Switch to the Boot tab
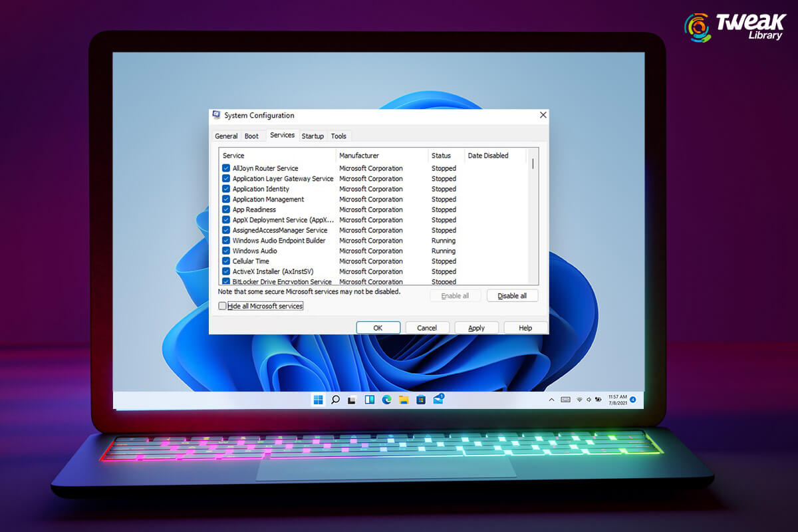798x532 pixels. point(251,136)
